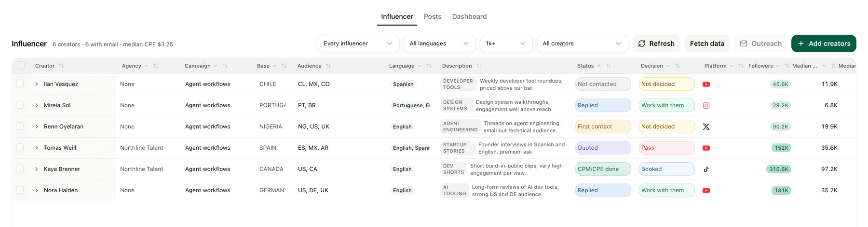Click Instagram icon in Mireia Sol row
Screen dimensions: 868x227
click(x=706, y=105)
